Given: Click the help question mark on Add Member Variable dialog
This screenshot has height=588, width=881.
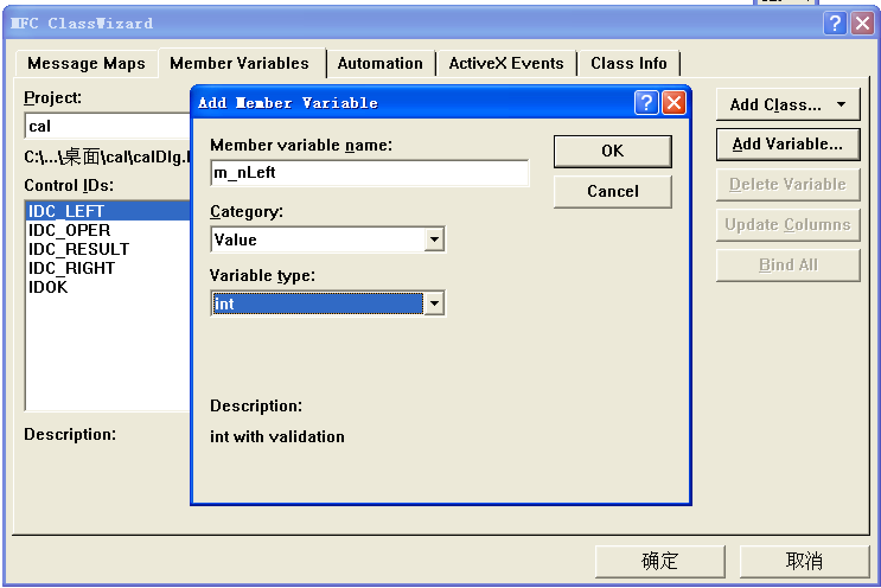Looking at the screenshot, I should pyautogui.click(x=646, y=103).
